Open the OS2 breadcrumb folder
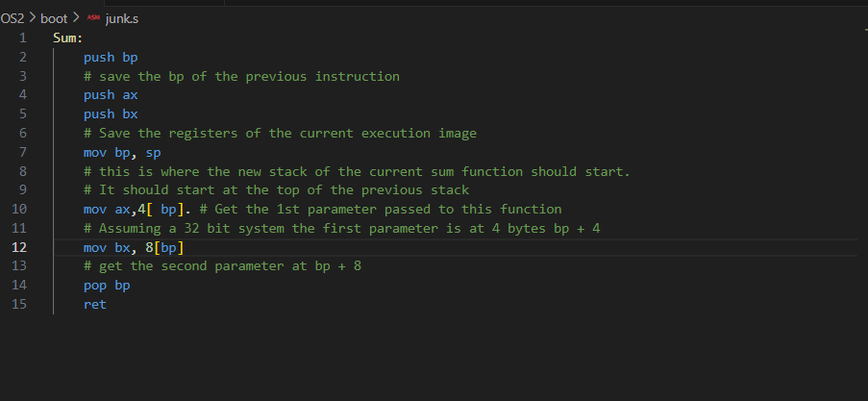Image resolution: width=868 pixels, height=401 pixels. point(13,18)
